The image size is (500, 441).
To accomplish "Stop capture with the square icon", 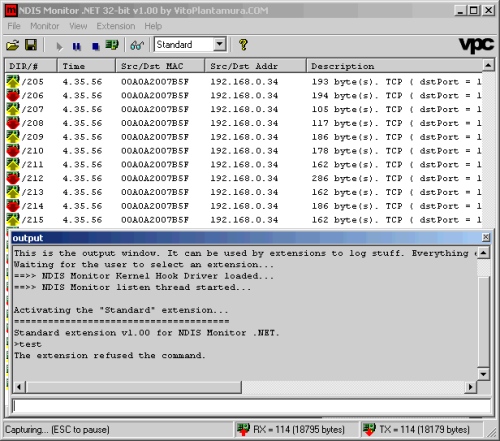I will (x=96, y=46).
